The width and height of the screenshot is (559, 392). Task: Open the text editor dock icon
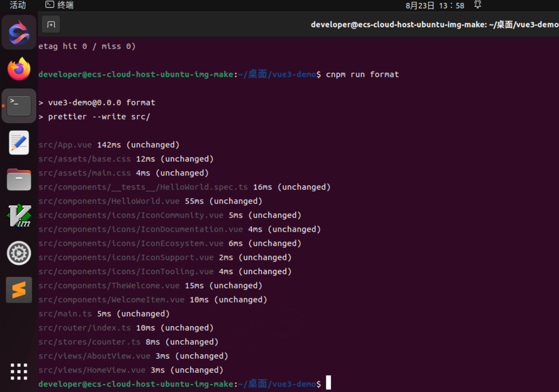19,143
